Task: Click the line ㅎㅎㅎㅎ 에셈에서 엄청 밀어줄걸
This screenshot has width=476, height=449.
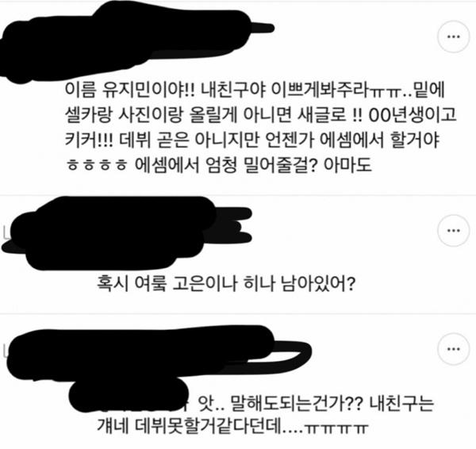Action: (x=219, y=165)
